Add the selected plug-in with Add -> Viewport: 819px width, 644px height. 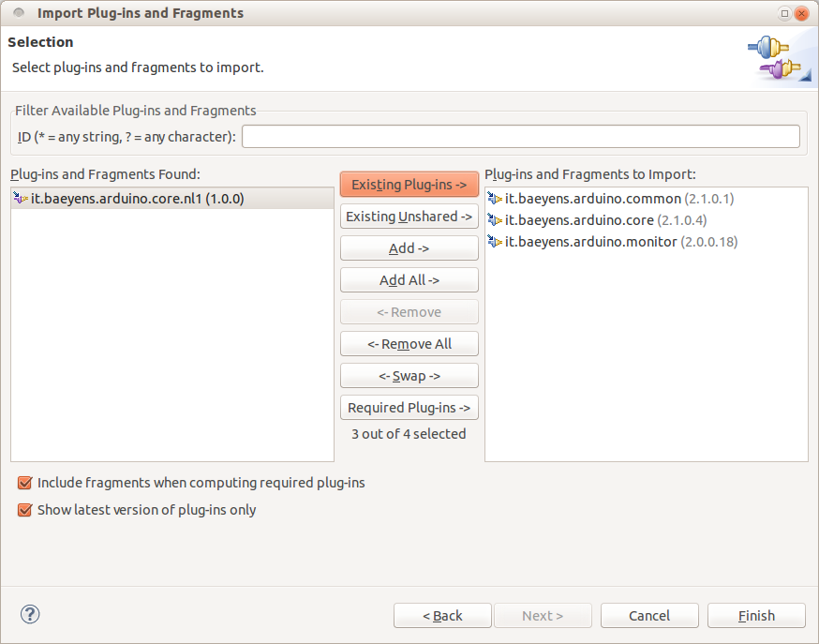[409, 248]
